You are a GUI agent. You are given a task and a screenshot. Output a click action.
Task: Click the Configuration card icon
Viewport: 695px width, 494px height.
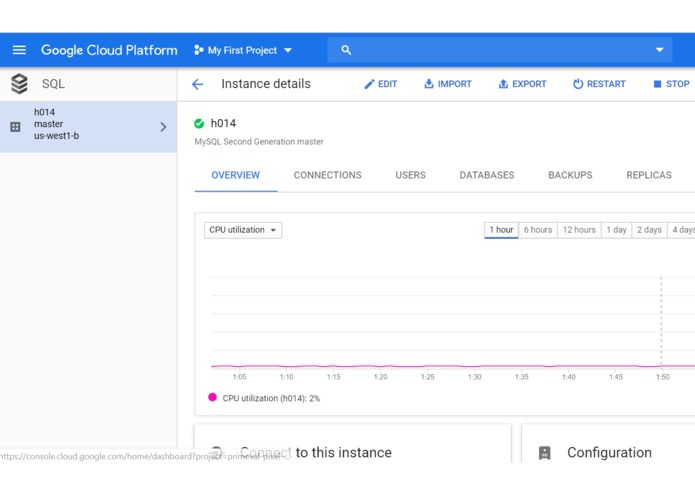pyautogui.click(x=544, y=453)
